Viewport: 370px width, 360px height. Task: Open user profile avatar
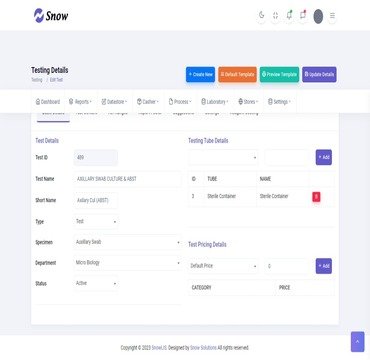(x=318, y=16)
